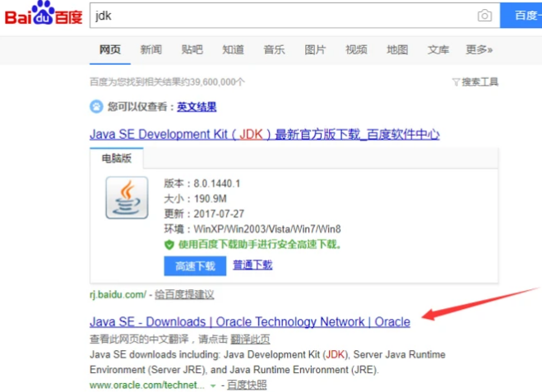Open the 地图 tab
This screenshot has width=542, height=392.
point(397,50)
